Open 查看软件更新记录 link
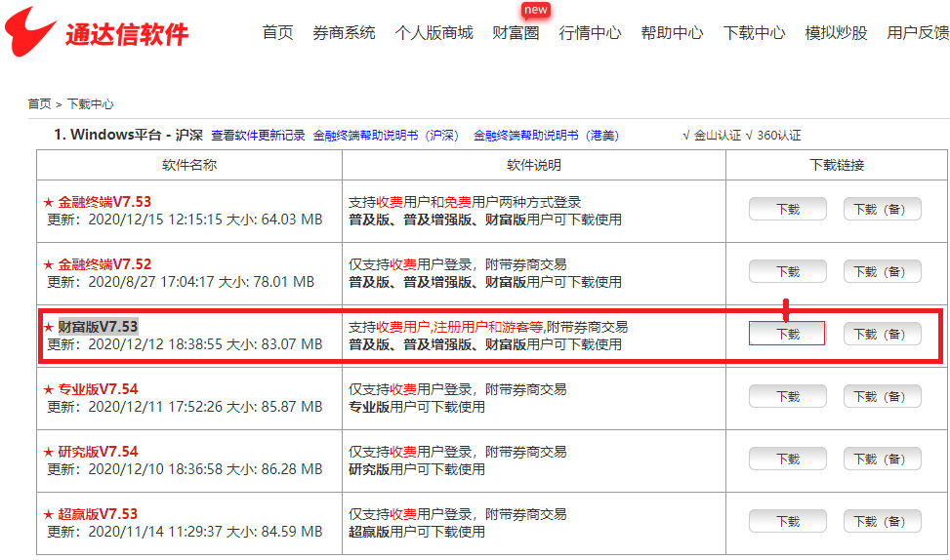Viewport: 950px width, 560px height. (x=258, y=135)
